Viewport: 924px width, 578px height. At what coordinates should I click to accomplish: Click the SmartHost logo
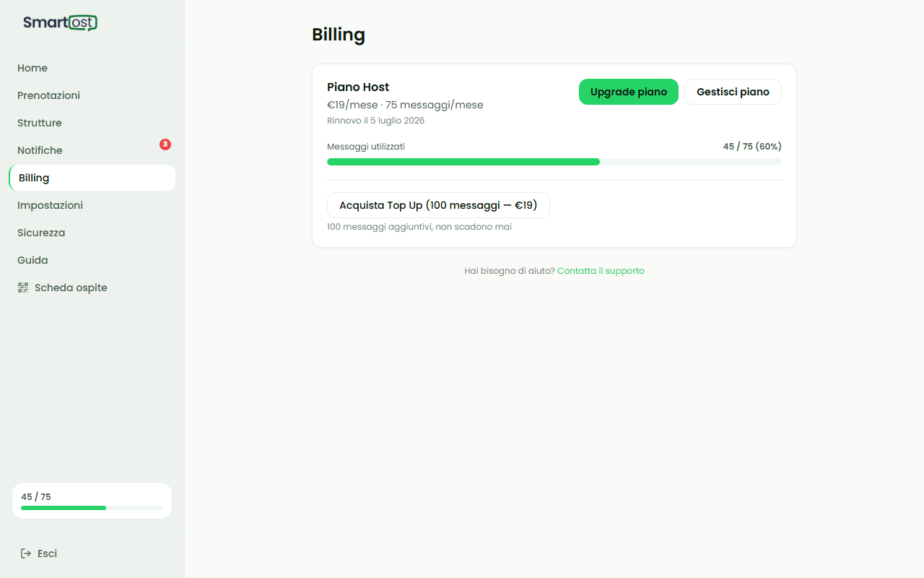tap(60, 22)
